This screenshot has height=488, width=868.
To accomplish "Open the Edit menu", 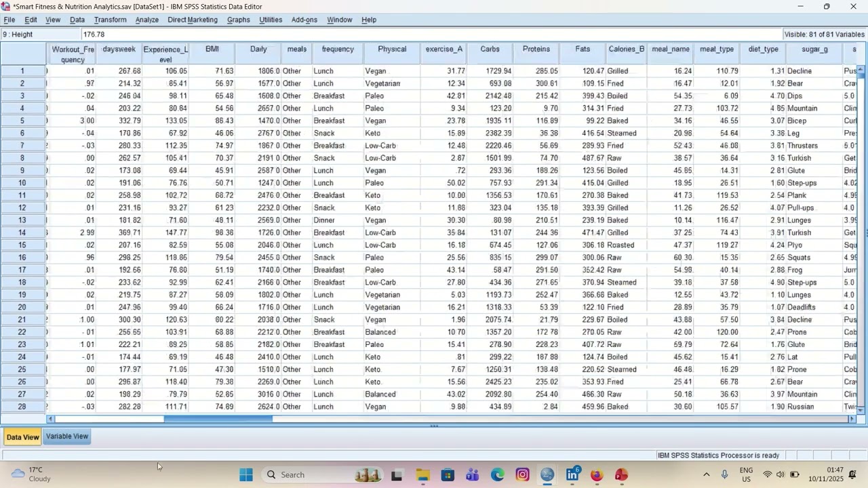I will coord(31,20).
